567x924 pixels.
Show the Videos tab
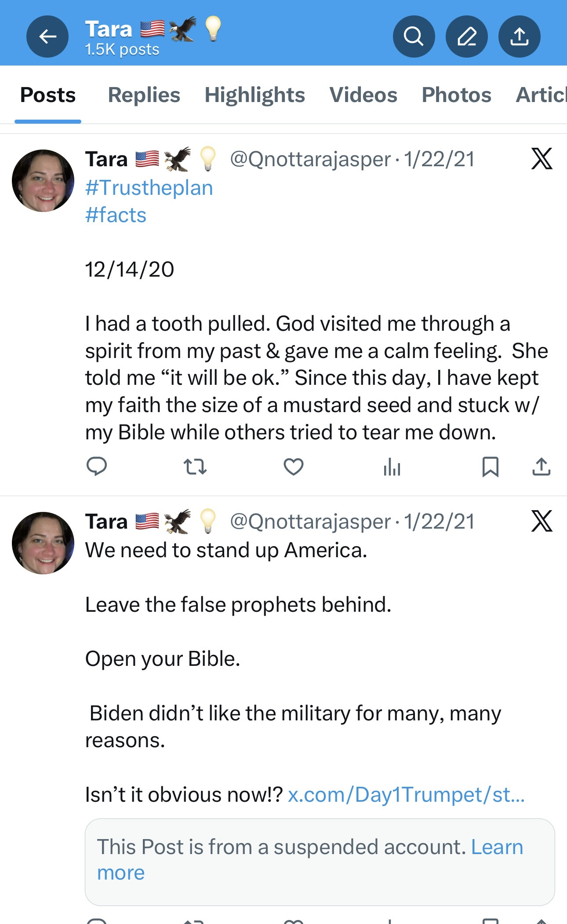363,95
